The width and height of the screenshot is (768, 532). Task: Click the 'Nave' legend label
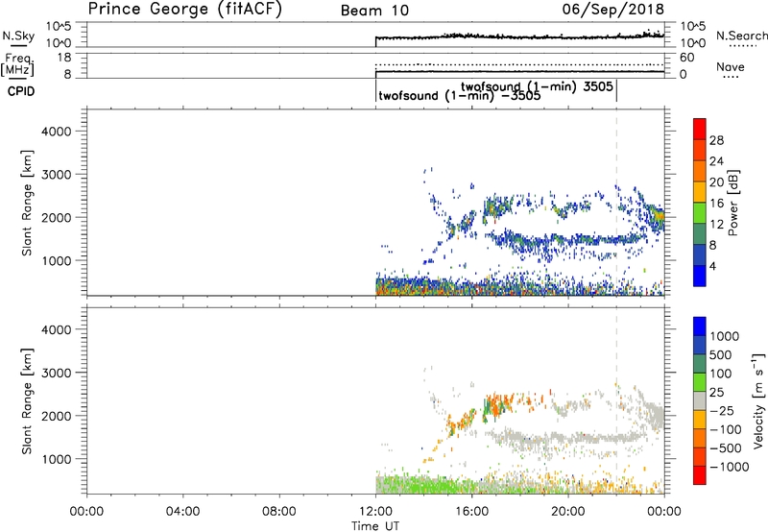coord(731,66)
